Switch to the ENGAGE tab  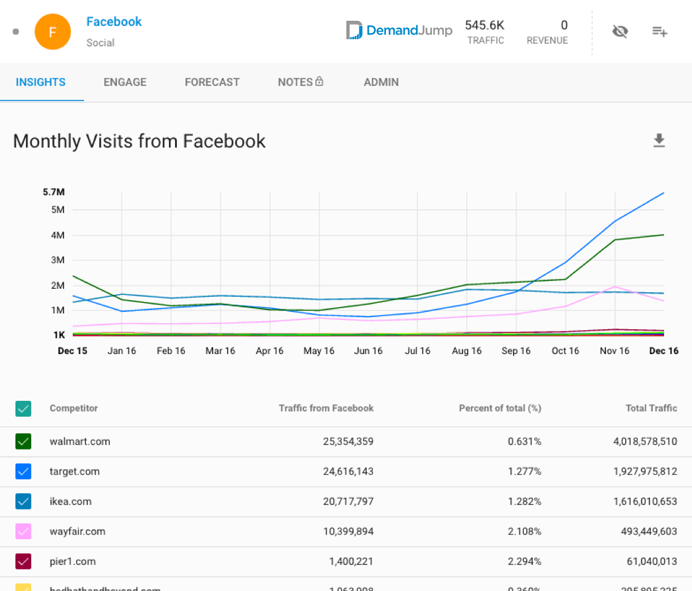[x=125, y=82]
